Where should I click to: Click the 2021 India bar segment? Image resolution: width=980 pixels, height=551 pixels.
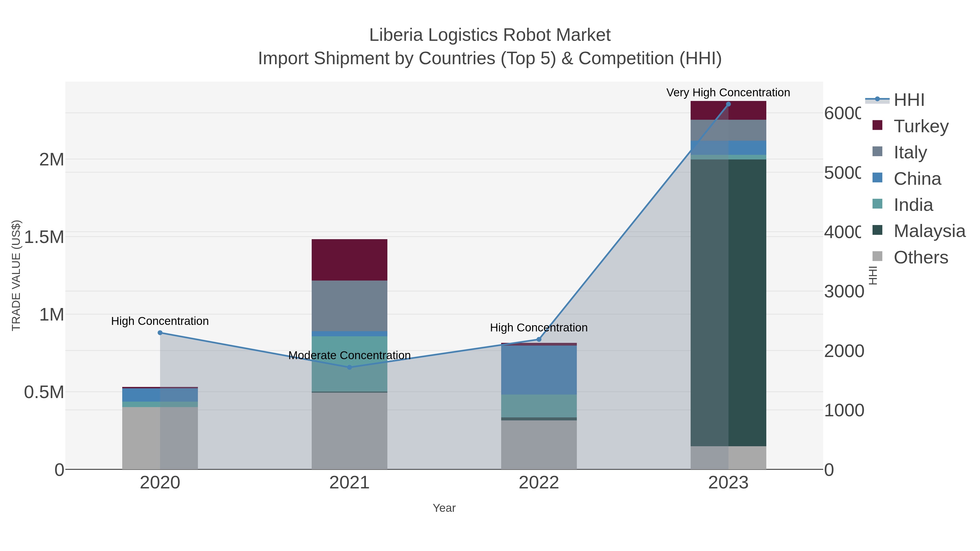[x=350, y=364]
